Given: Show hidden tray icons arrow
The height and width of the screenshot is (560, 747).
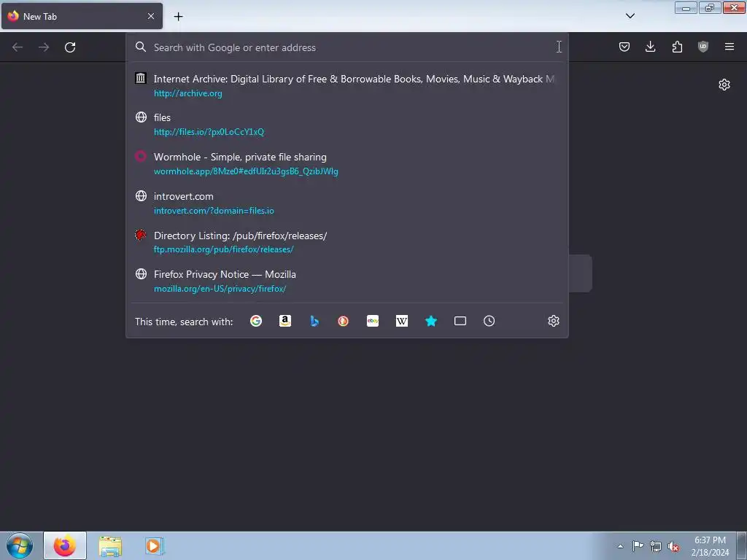Looking at the screenshot, I should tap(620, 546).
